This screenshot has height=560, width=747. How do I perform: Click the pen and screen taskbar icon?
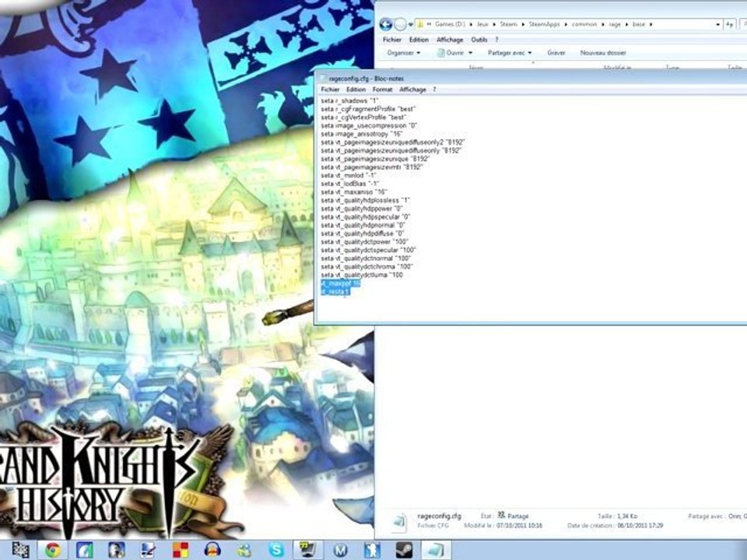148,550
